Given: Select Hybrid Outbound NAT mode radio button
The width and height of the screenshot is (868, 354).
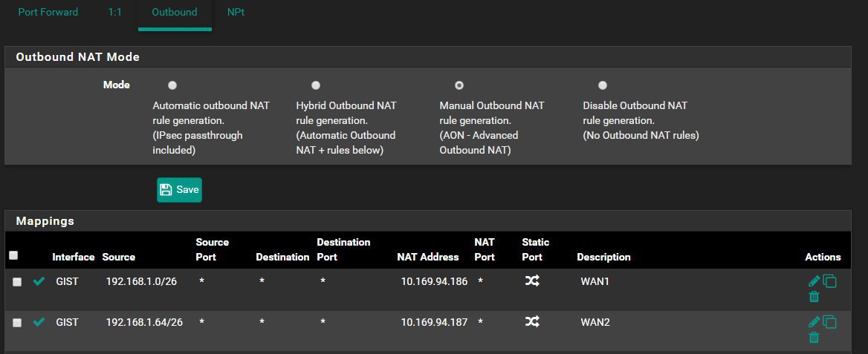Looking at the screenshot, I should [x=316, y=85].
